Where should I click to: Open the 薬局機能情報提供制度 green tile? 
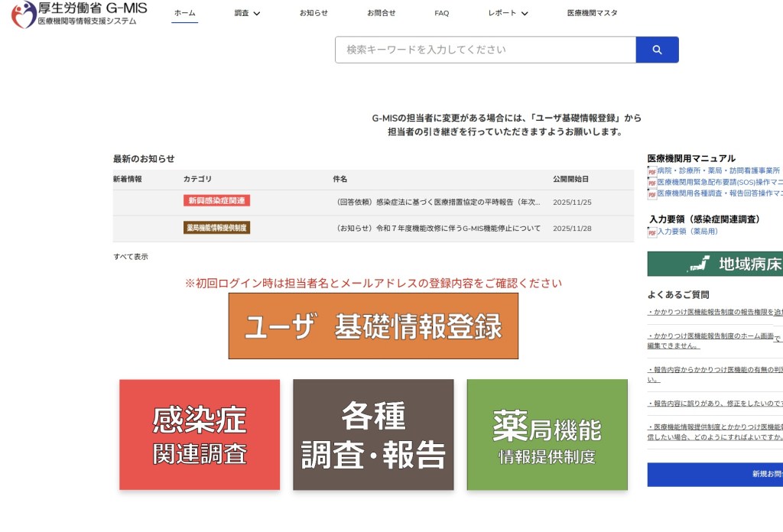pos(547,435)
